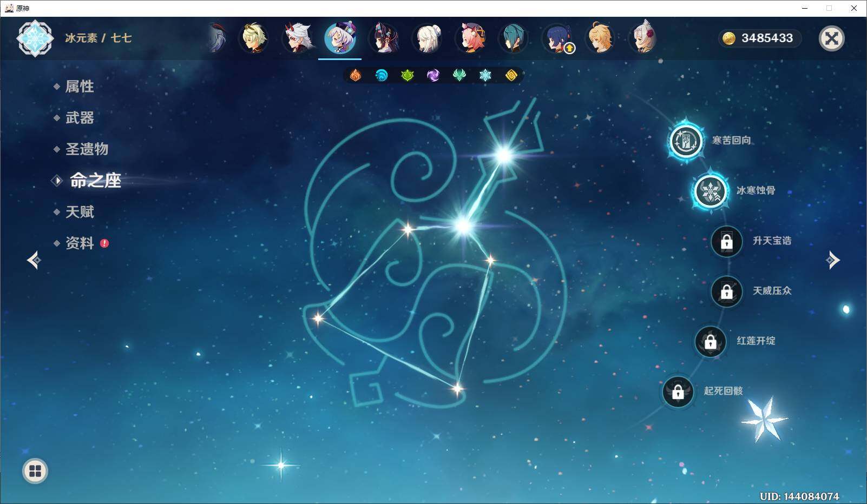Image resolution: width=867 pixels, height=504 pixels.
Task: Open the 圣遗物 artifacts tab
Action: pyautogui.click(x=87, y=149)
